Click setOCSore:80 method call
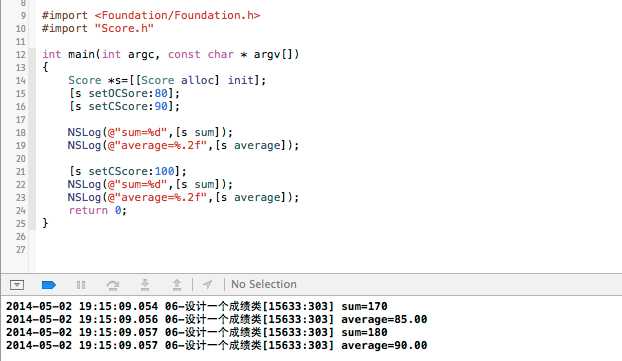622x361 pixels. pyautogui.click(x=124, y=93)
